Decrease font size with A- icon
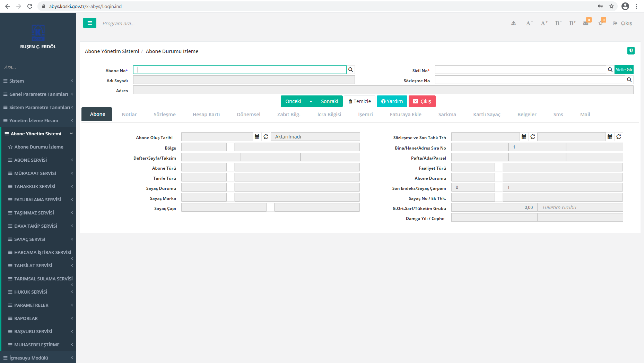Screen dimensions: 644x363 [x=529, y=23]
